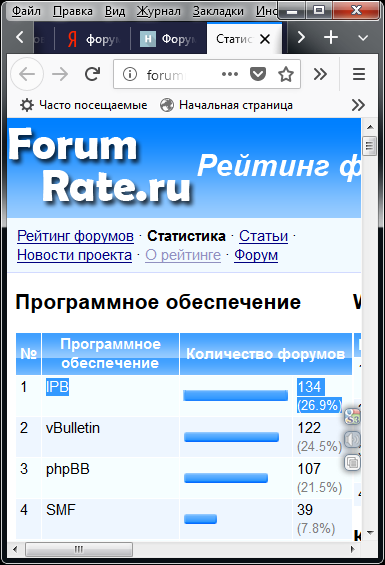Viewport: 385px width, 565px height.
Task: Follow the Статьи link
Action: 264,236
